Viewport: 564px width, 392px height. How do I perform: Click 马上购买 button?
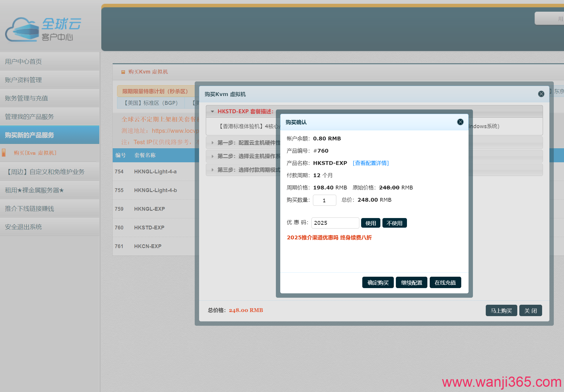tap(501, 311)
